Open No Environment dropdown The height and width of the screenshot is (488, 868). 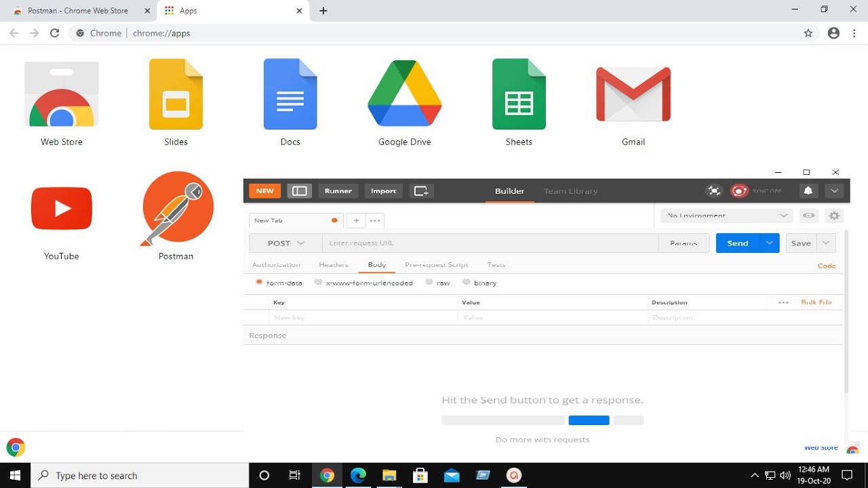tap(727, 216)
